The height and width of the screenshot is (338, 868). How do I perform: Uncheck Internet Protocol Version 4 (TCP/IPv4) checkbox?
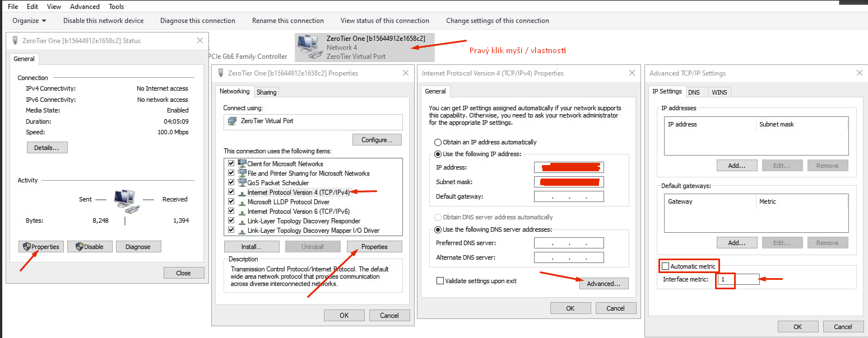pos(231,192)
